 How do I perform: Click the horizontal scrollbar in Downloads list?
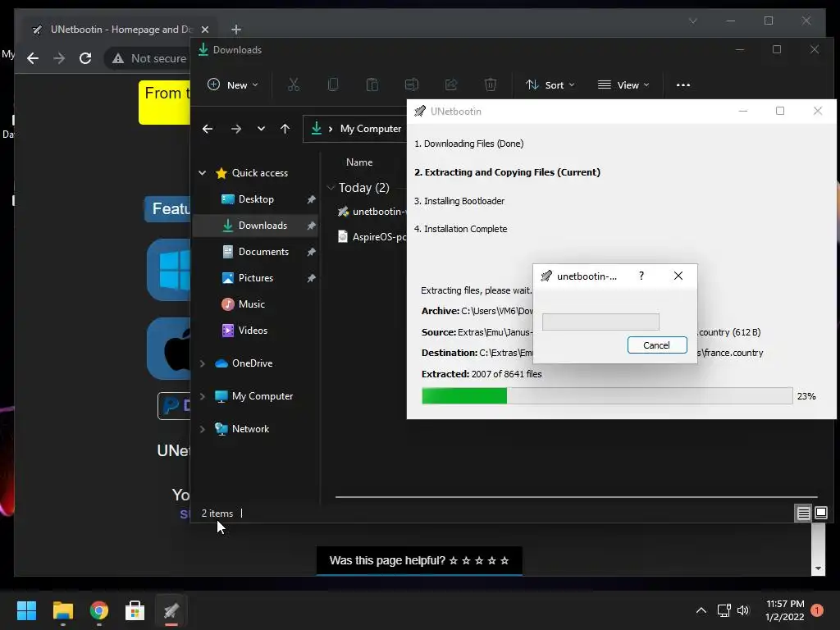(x=576, y=497)
